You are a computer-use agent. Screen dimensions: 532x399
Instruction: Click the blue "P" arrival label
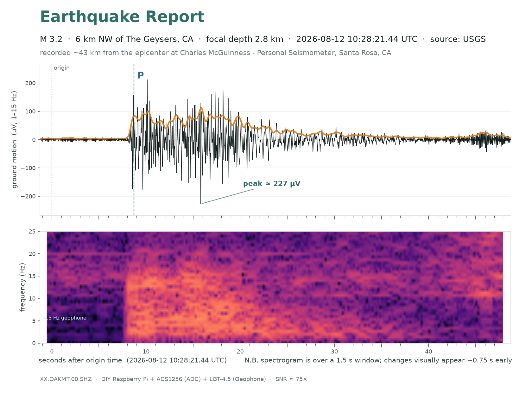pyautogui.click(x=141, y=75)
